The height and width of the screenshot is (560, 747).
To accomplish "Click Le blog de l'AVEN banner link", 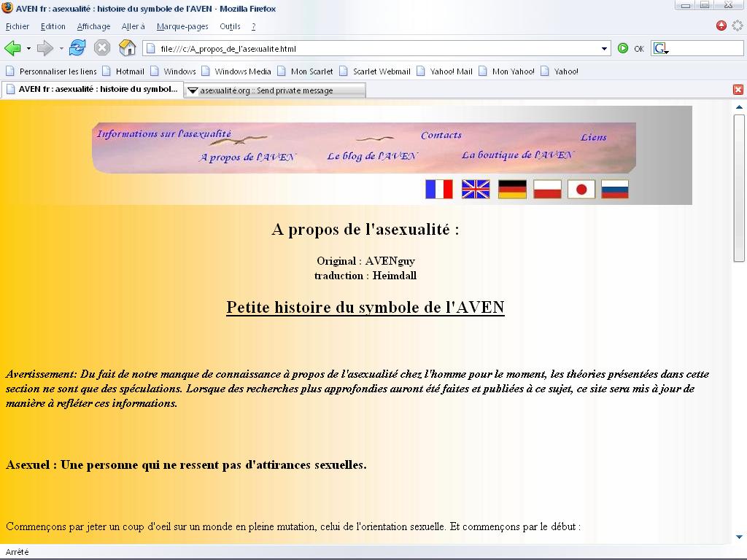I will (373, 156).
